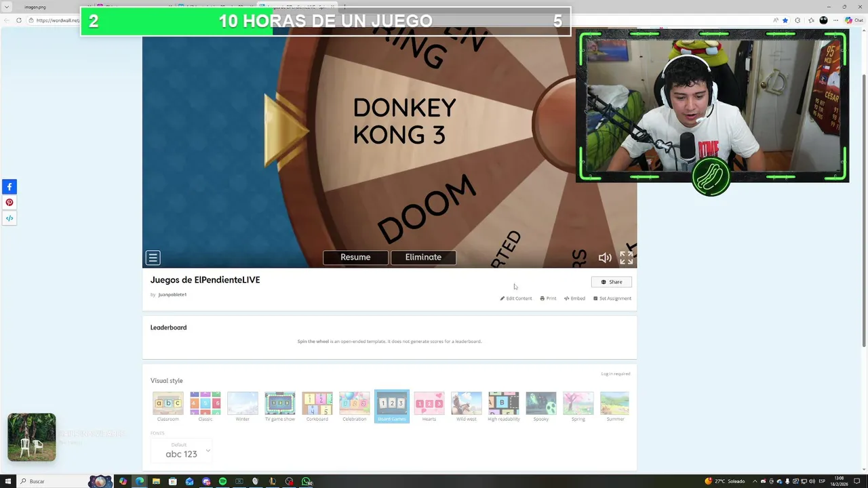This screenshot has width=868, height=488.
Task: Pick the Corkboard visual style
Action: [x=317, y=407]
